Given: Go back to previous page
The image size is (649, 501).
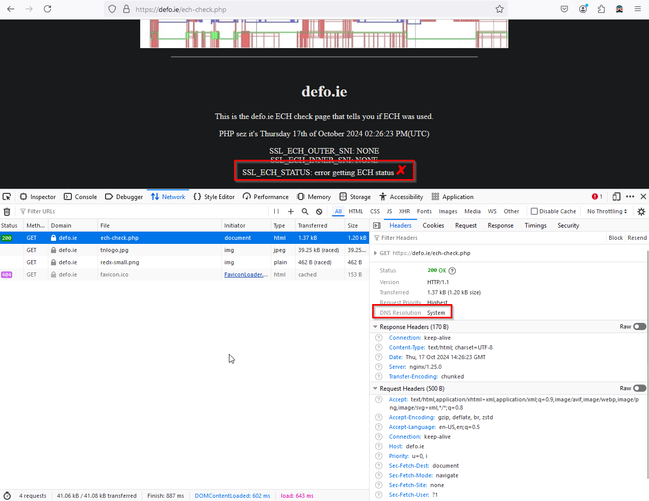Looking at the screenshot, I should [x=11, y=9].
